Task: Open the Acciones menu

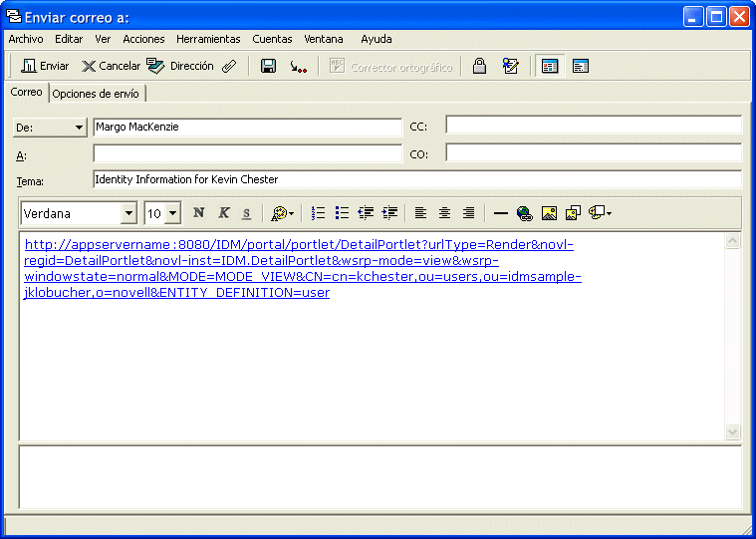Action: tap(143, 39)
